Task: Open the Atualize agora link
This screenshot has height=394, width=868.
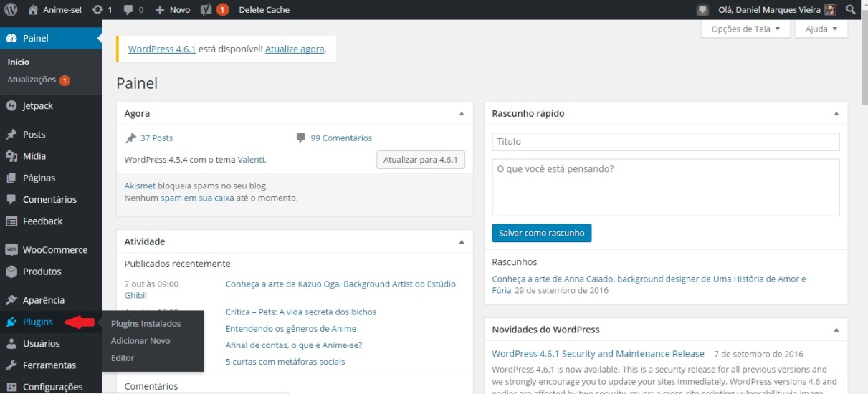Action: [295, 49]
